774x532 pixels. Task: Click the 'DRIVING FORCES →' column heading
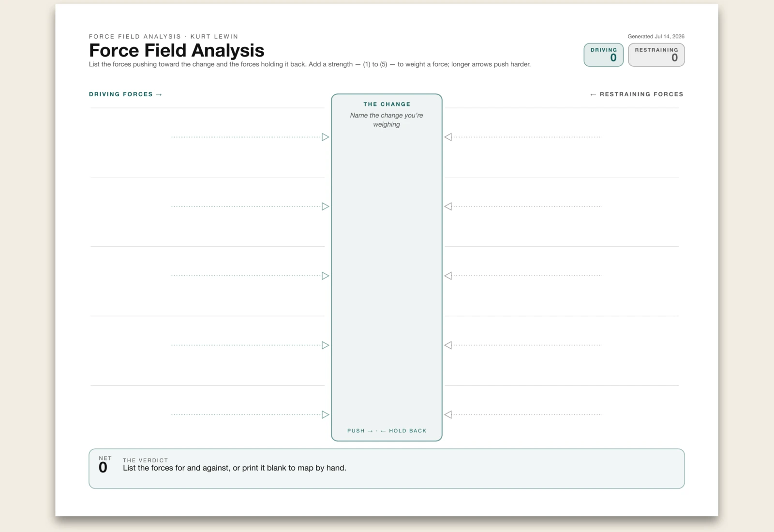pos(125,94)
